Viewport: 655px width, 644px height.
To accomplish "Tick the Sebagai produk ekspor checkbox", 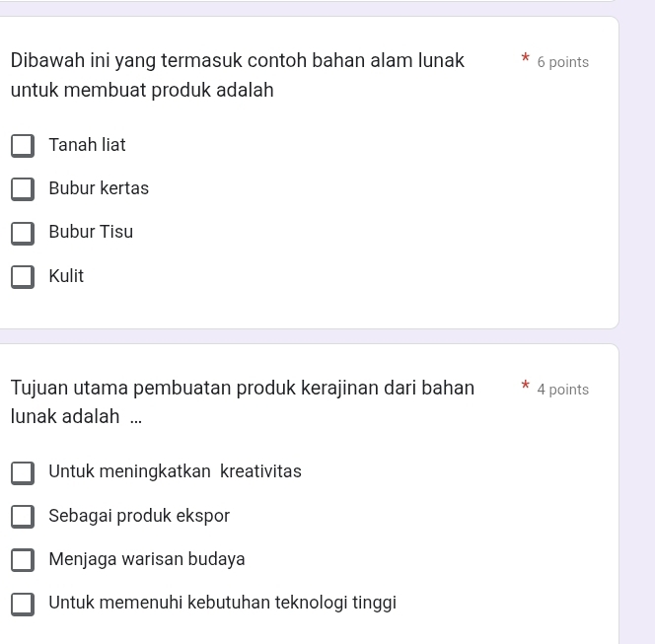I will tap(23, 517).
